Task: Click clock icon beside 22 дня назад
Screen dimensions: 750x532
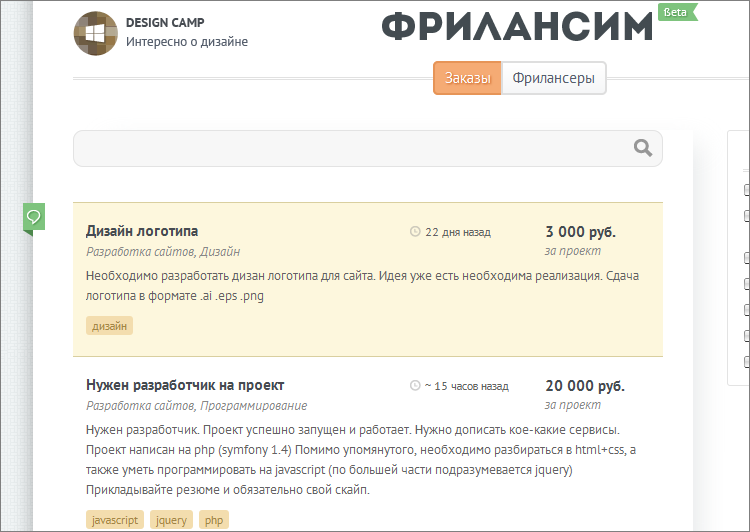Action: [x=415, y=232]
